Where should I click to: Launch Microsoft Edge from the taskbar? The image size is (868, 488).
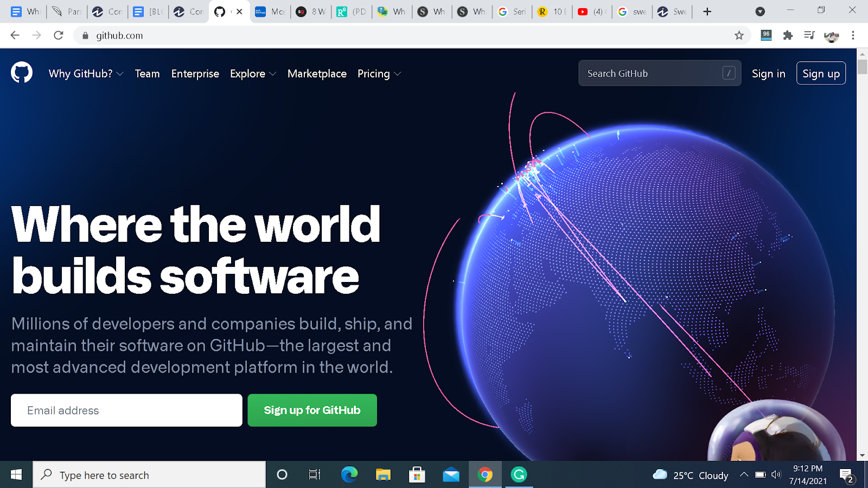click(x=349, y=475)
